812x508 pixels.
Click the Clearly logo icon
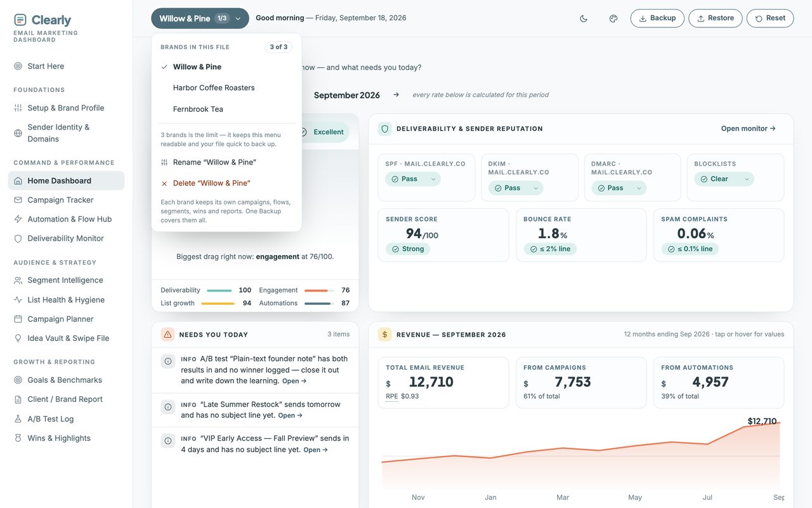point(20,20)
